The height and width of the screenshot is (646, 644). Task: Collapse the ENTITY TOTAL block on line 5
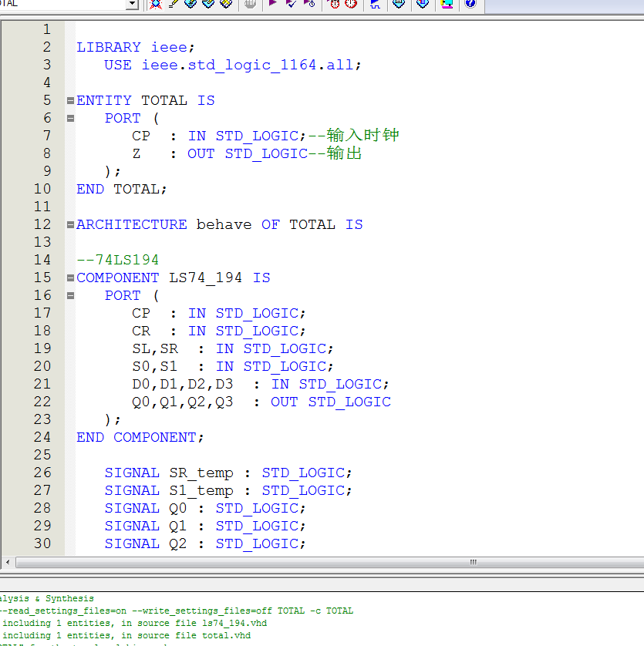point(70,100)
